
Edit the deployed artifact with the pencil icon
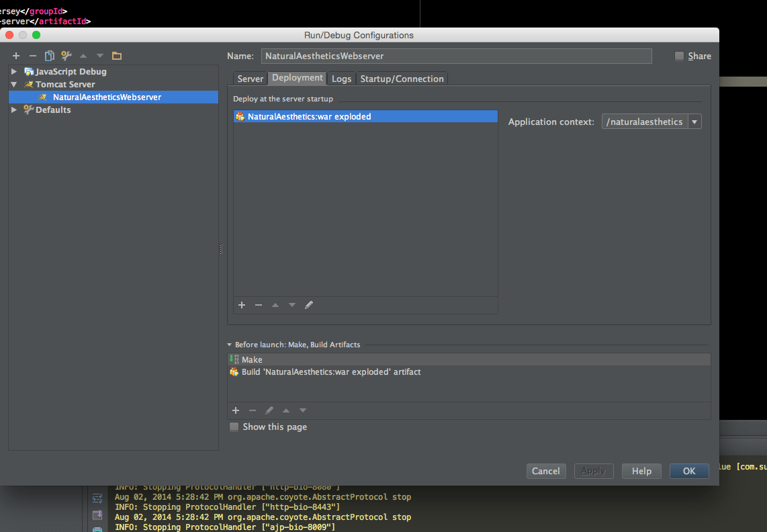(x=309, y=305)
